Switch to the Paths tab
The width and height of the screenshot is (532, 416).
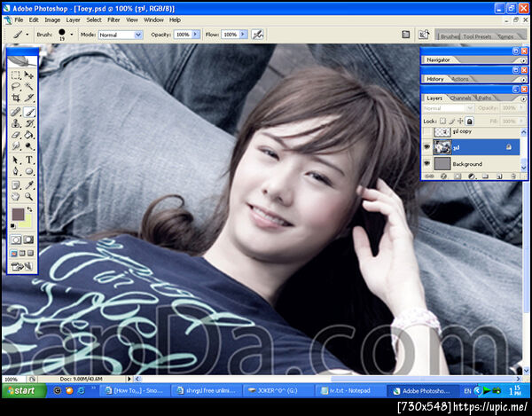pos(485,98)
